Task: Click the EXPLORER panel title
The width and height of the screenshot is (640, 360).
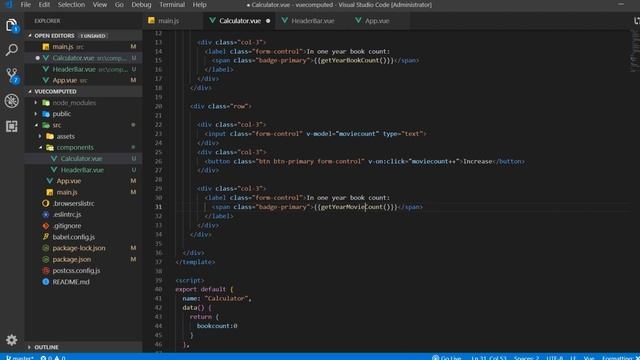Action: pyautogui.click(x=47, y=21)
